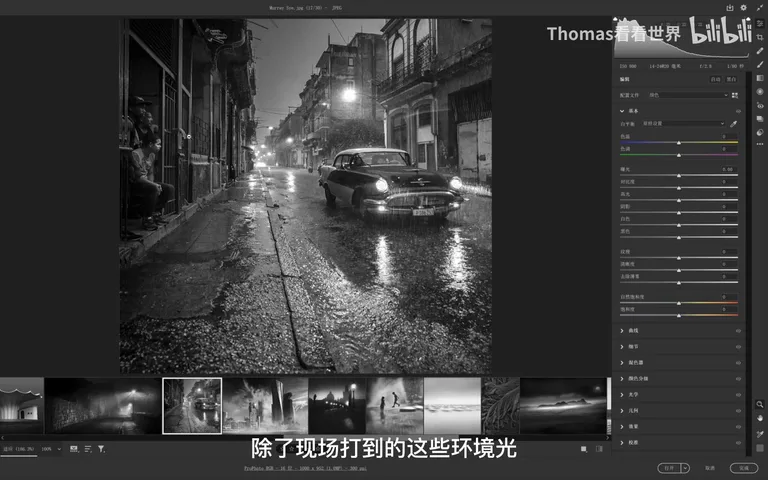Open the Snapshots panel icon

click(760, 119)
